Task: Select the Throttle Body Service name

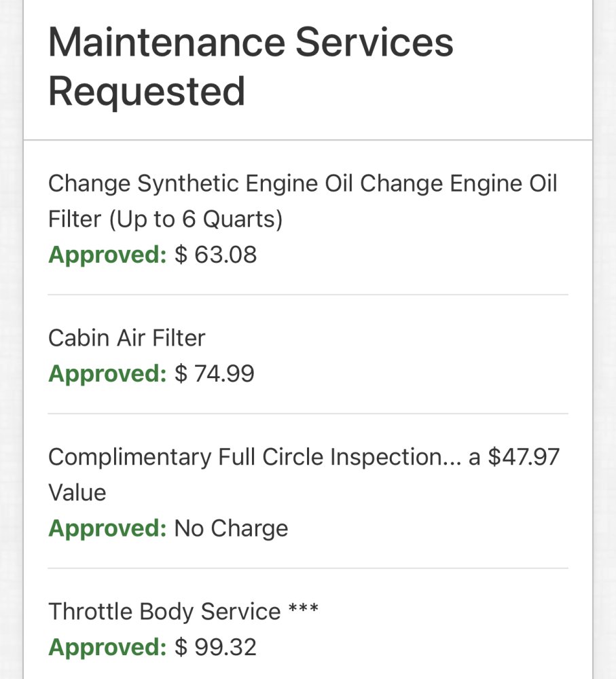Action: coord(164,611)
